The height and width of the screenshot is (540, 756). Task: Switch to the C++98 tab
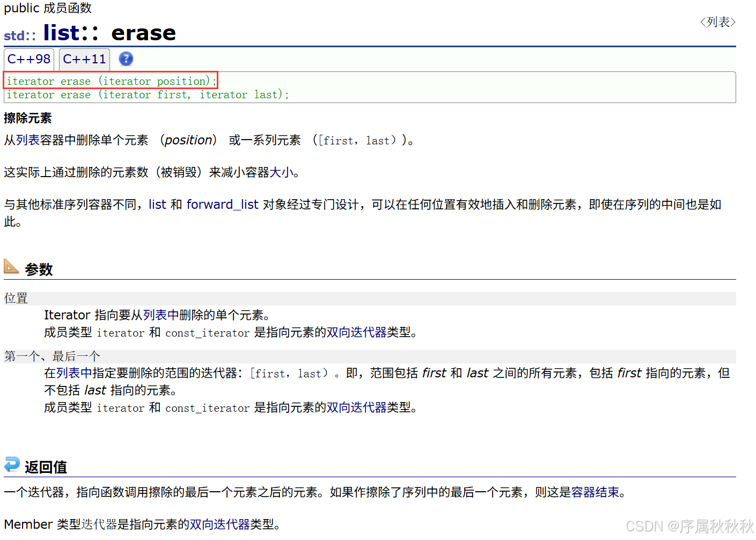coord(29,59)
